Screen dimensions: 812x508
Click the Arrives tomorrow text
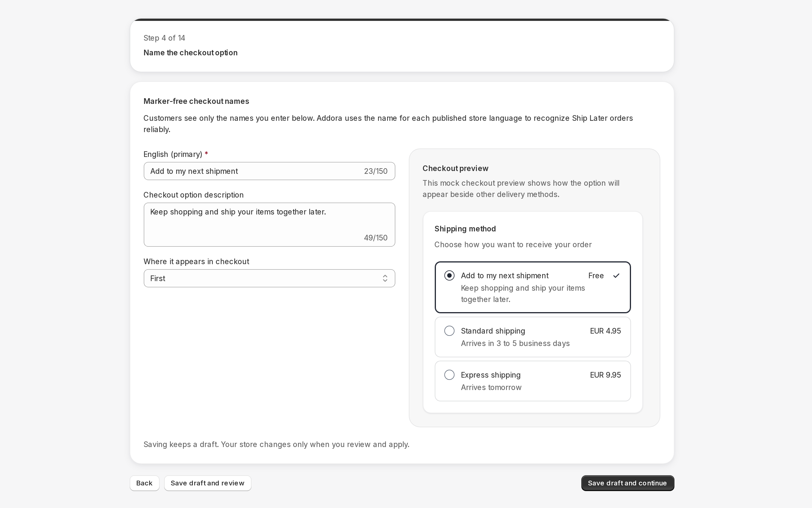pos(491,387)
